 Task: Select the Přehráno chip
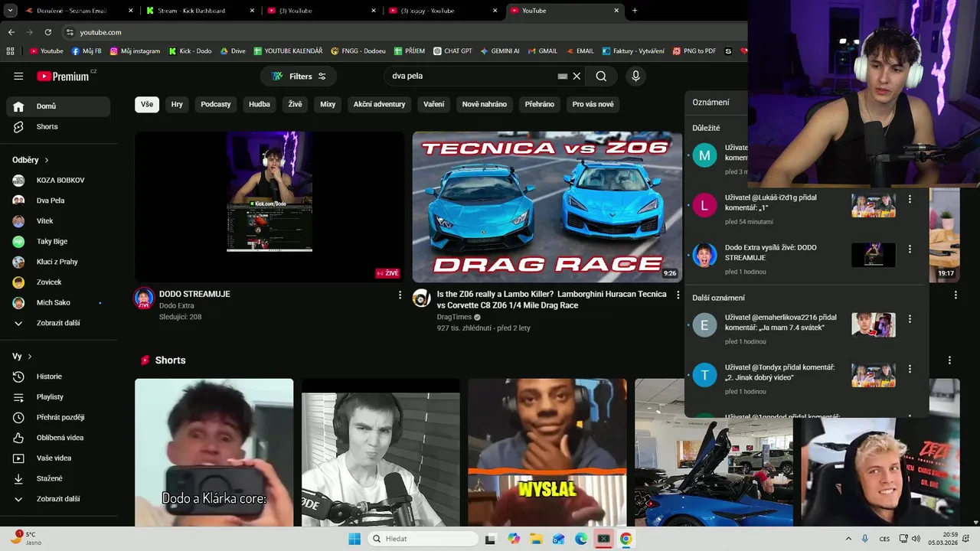click(540, 104)
